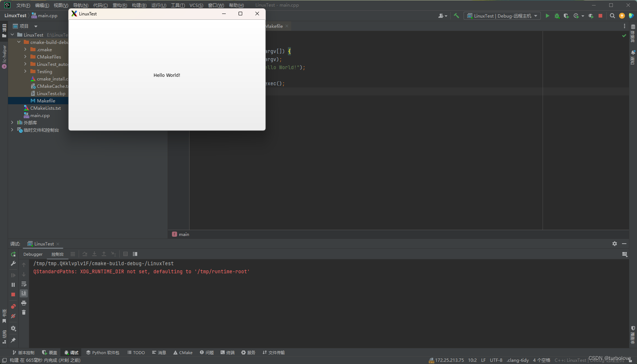Image resolution: width=637 pixels, height=364 pixels.
Task: Open the 终端 terminal tool window
Action: point(227,352)
